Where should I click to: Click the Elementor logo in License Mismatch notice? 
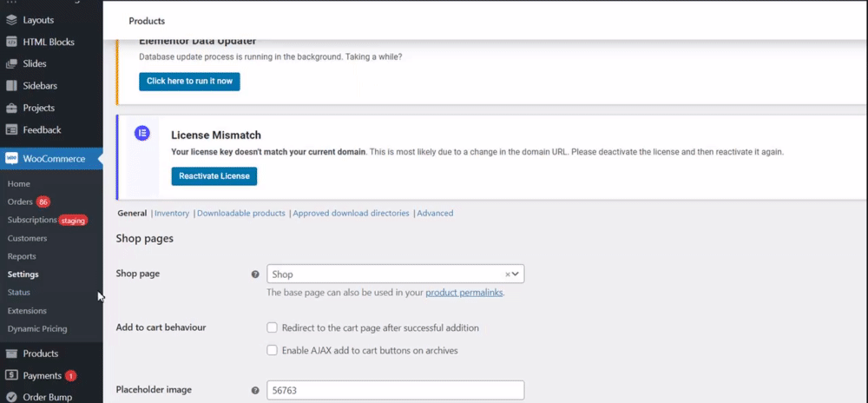pos(142,133)
